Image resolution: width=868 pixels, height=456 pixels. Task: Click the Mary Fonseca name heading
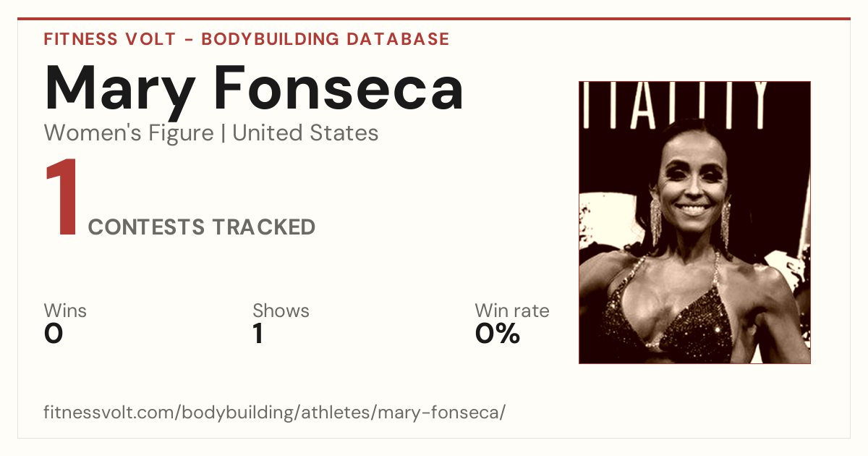pyautogui.click(x=254, y=88)
